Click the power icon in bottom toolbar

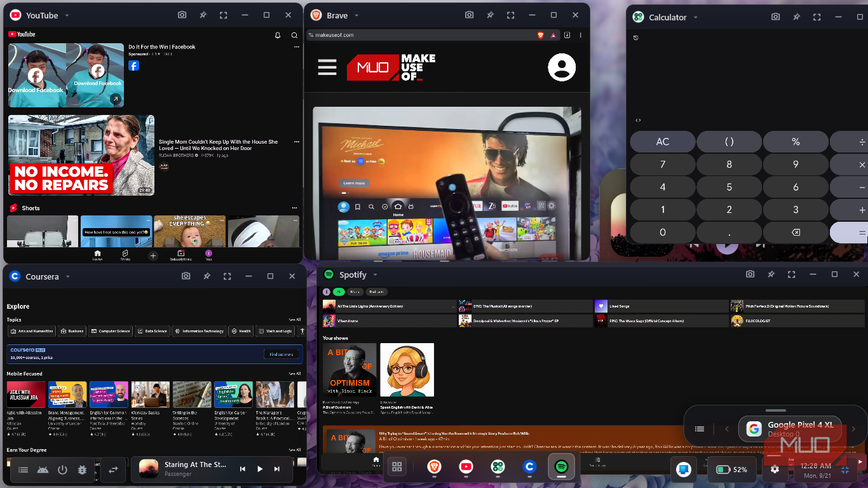62,470
